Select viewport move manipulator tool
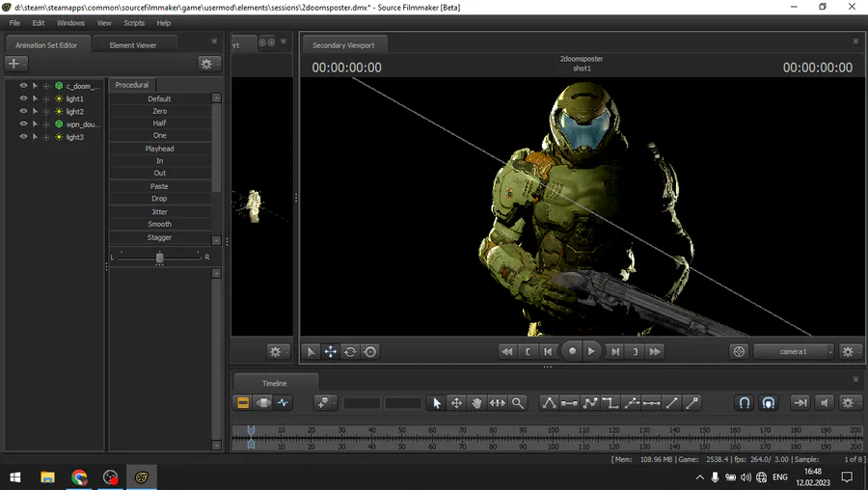The image size is (868, 490). (x=331, y=351)
